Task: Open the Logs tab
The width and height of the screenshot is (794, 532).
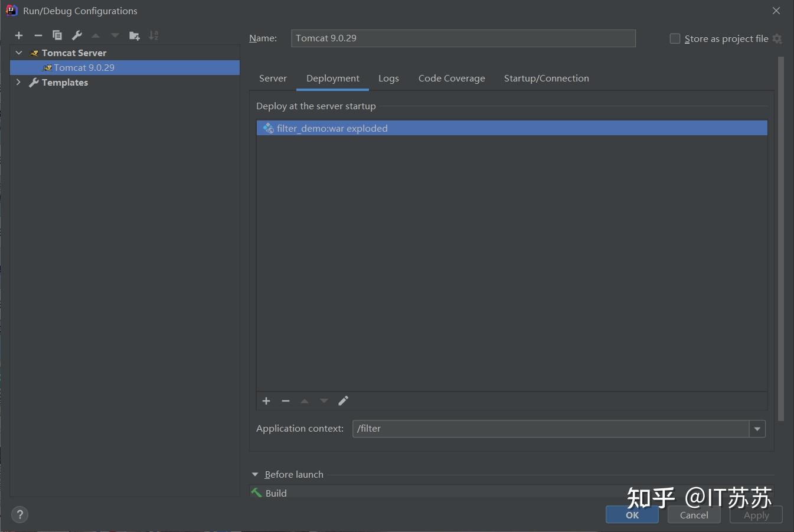Action: [388, 79]
